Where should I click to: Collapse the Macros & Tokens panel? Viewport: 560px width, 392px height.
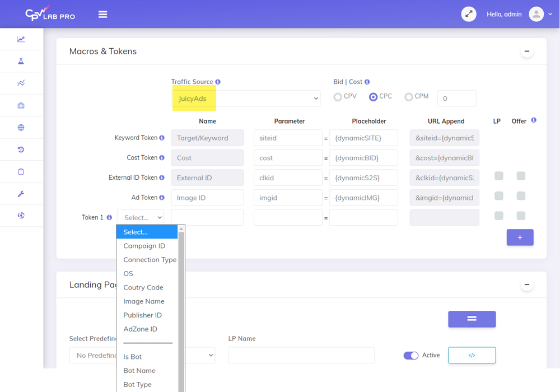pyautogui.click(x=526, y=52)
